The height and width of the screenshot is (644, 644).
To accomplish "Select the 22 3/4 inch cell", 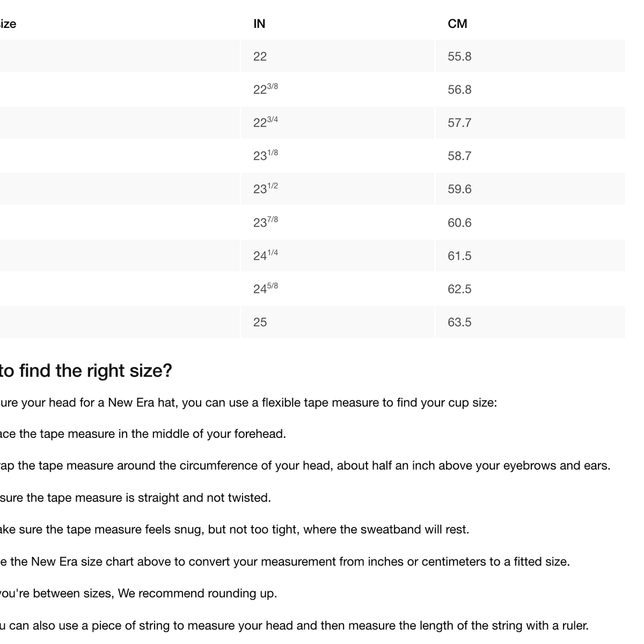I will 337,123.
